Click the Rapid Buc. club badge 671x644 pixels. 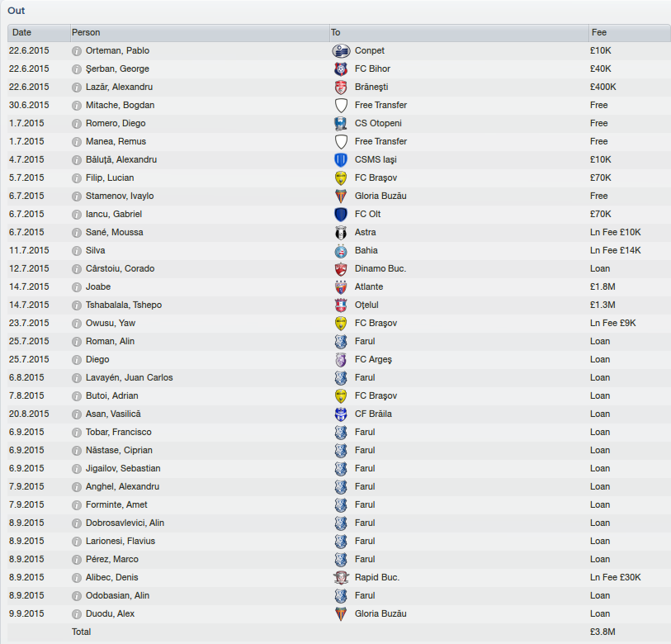[x=341, y=578]
